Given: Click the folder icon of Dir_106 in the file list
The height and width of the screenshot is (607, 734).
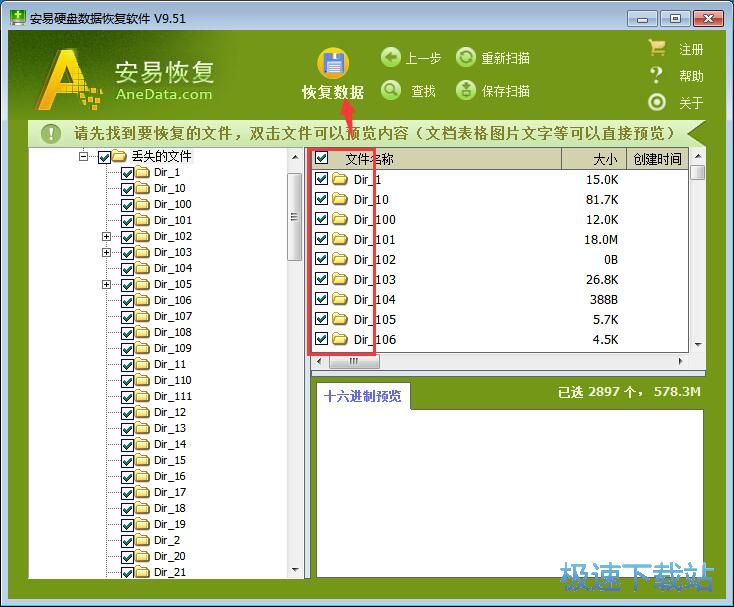Looking at the screenshot, I should (x=340, y=339).
